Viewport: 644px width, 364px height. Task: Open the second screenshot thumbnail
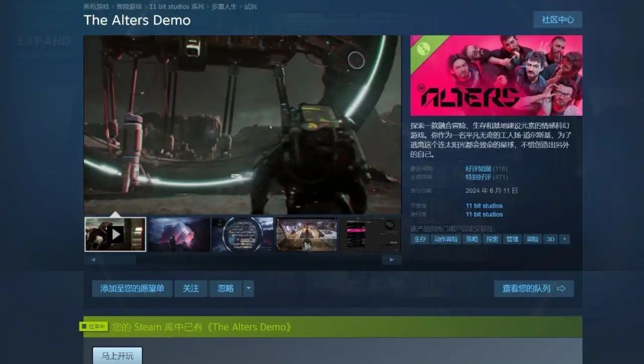click(179, 234)
